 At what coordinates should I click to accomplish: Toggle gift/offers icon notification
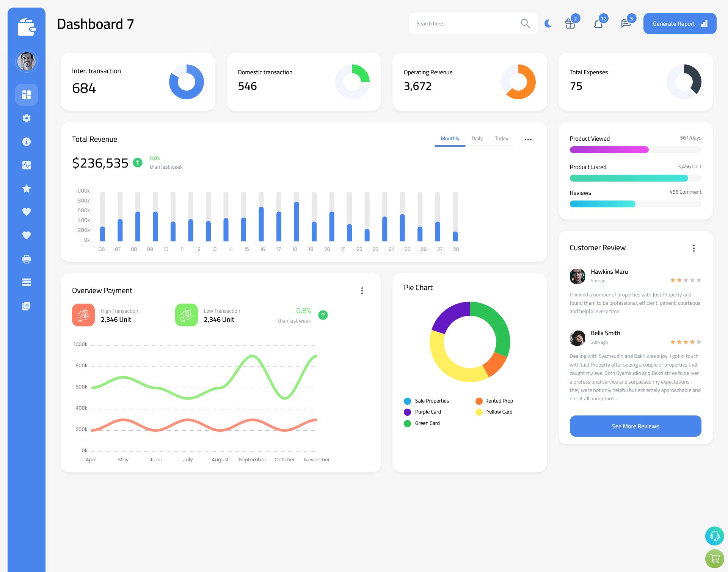pos(570,24)
